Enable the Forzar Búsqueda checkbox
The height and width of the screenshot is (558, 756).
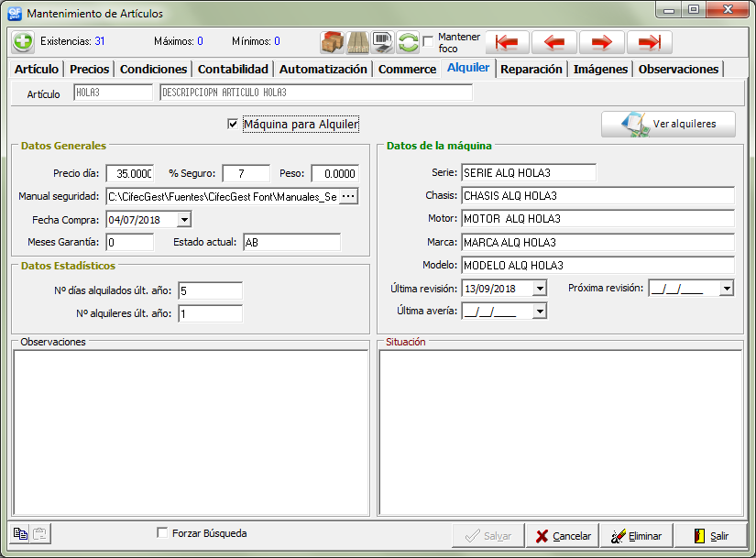[162, 533]
